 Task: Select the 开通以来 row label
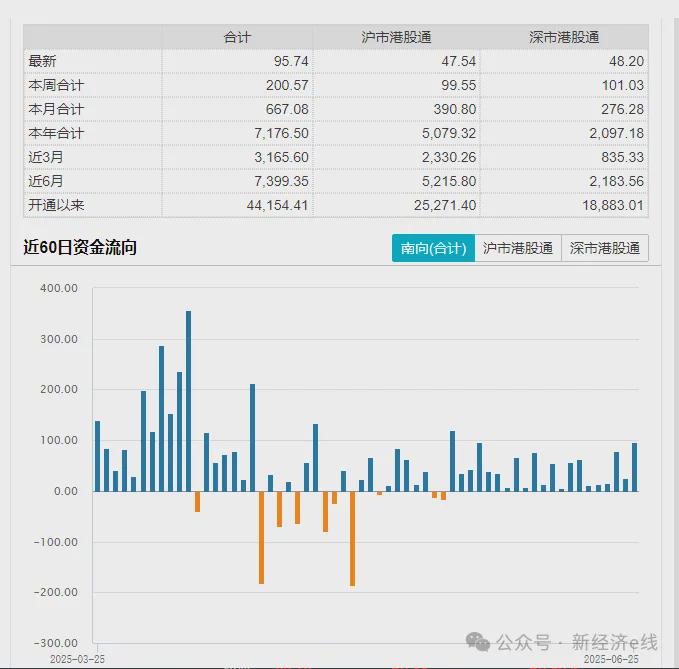56,205
